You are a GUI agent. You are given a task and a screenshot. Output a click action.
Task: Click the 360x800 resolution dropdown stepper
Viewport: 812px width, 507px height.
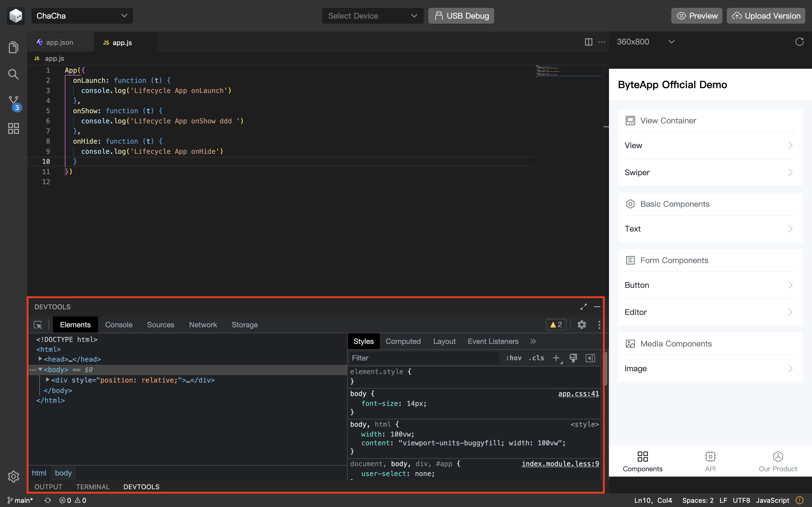[x=672, y=41]
